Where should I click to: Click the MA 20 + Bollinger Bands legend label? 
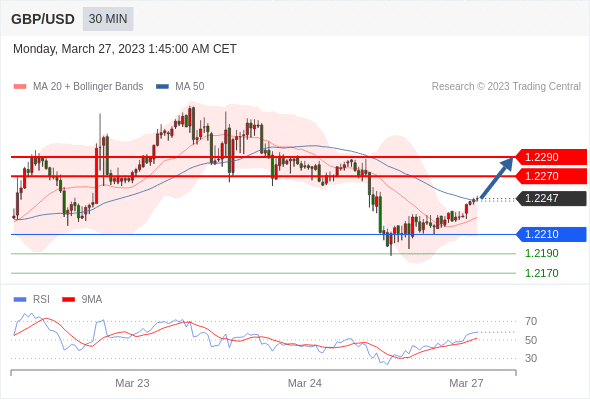click(88, 87)
